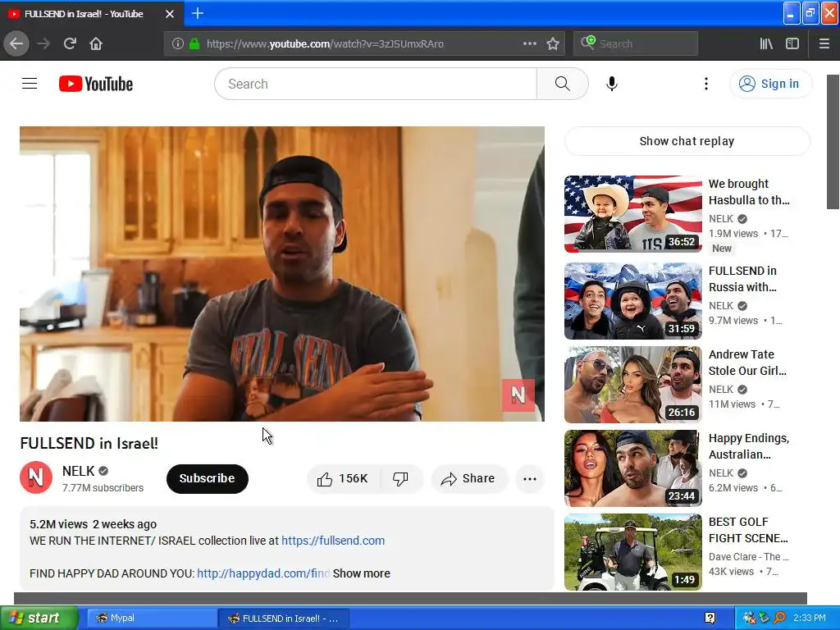Open the browser home page icon
The image size is (840, 630).
[96, 43]
